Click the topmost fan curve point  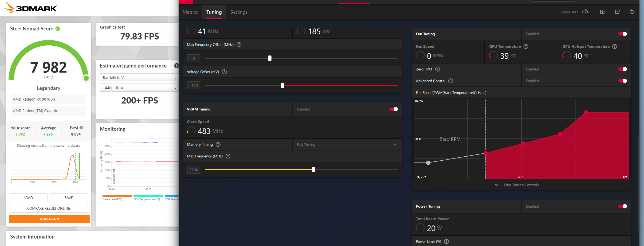point(586,112)
